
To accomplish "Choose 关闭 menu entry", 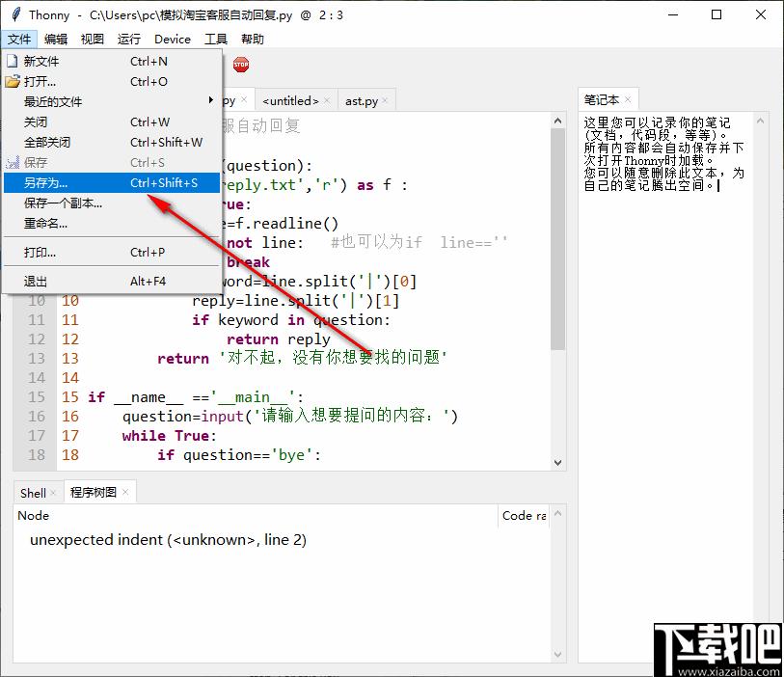I will 112,122.
